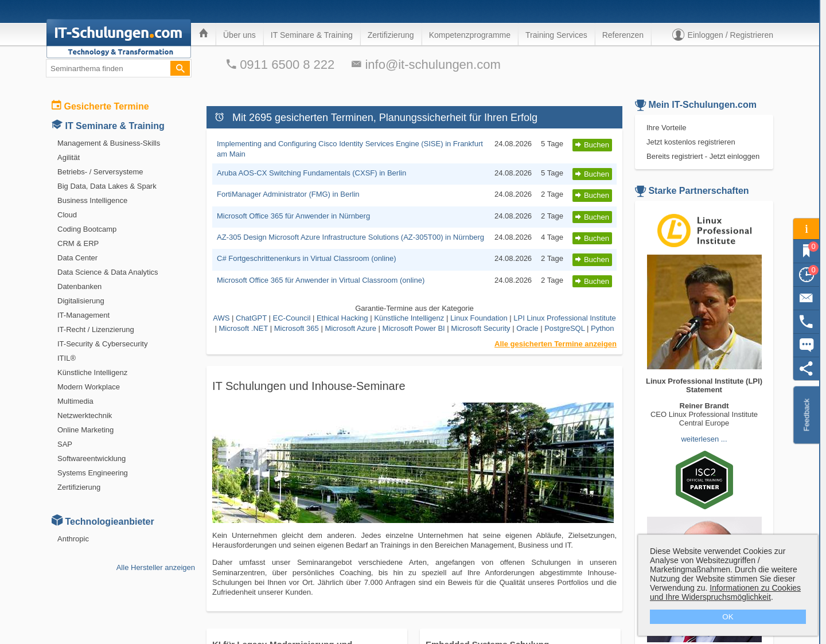Click weiterlesen link under Reiner Brandt
Viewport: 826px width, 644px height.
click(704, 439)
